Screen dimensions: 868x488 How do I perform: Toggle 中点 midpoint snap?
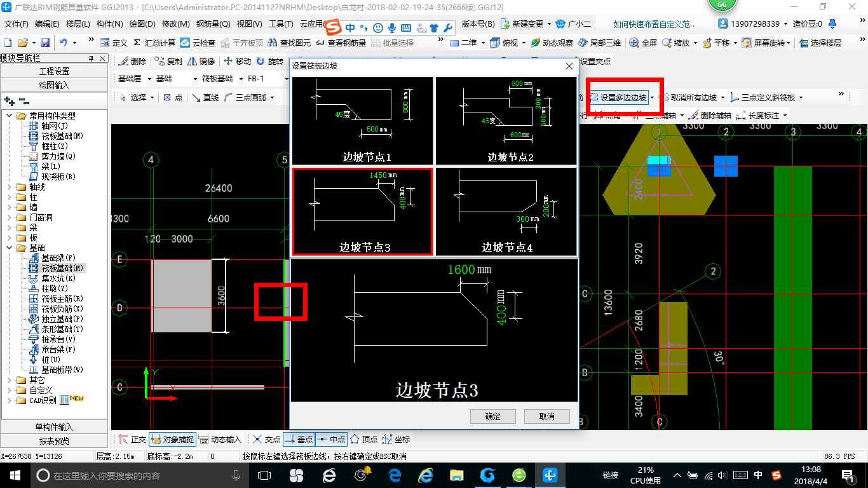[x=331, y=439]
